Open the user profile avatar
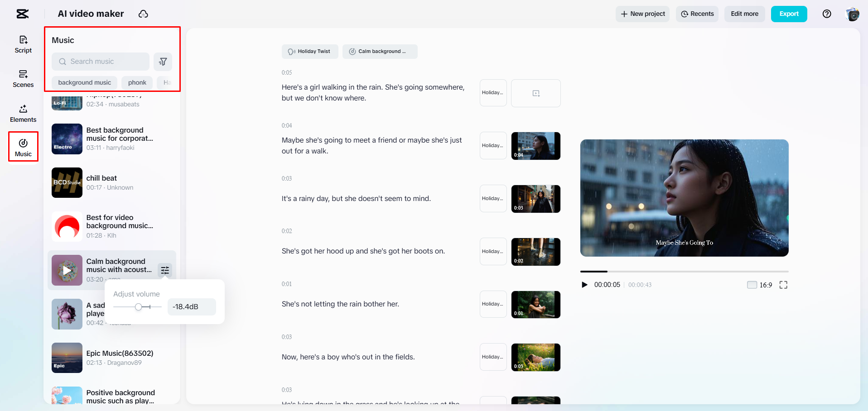Screen dimensions: 868x411 point(853,14)
